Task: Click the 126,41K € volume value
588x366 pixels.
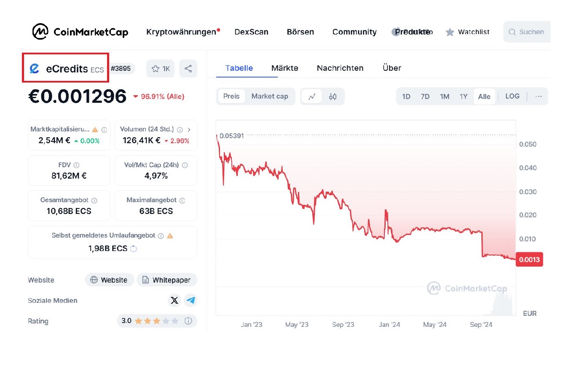Action: point(142,140)
